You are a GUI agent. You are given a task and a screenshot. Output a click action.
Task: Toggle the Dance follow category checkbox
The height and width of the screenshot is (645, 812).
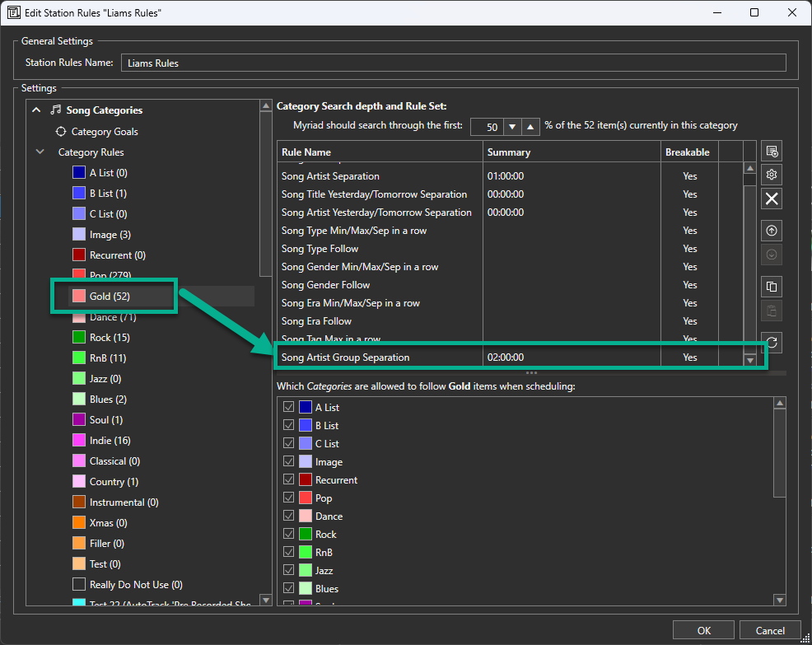click(x=288, y=516)
